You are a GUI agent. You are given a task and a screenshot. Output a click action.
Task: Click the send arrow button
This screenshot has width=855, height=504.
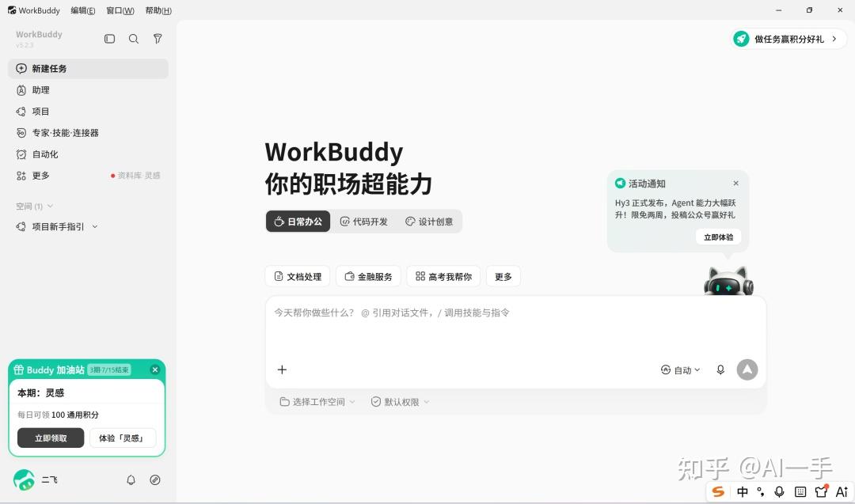point(747,369)
